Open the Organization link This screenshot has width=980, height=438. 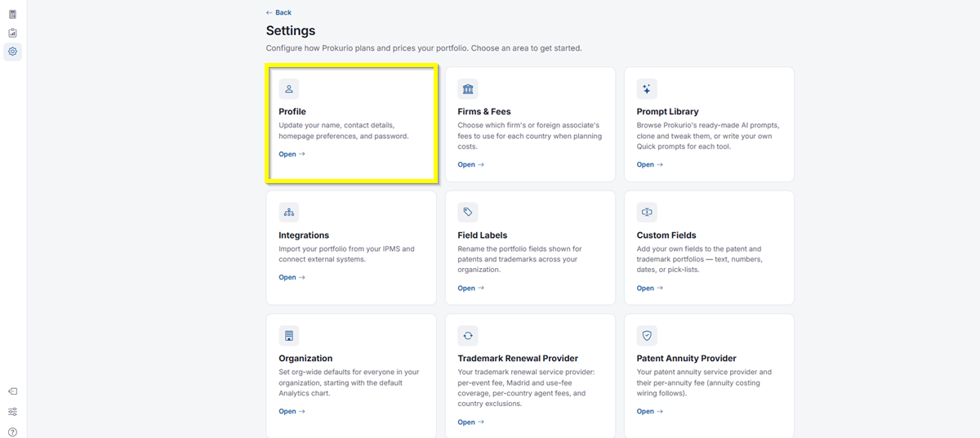(x=292, y=411)
